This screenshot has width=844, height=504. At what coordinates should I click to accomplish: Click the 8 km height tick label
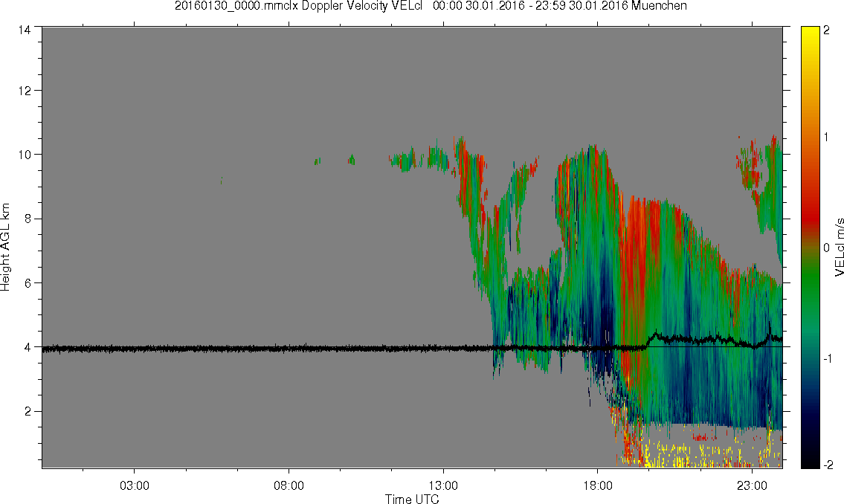[28, 219]
